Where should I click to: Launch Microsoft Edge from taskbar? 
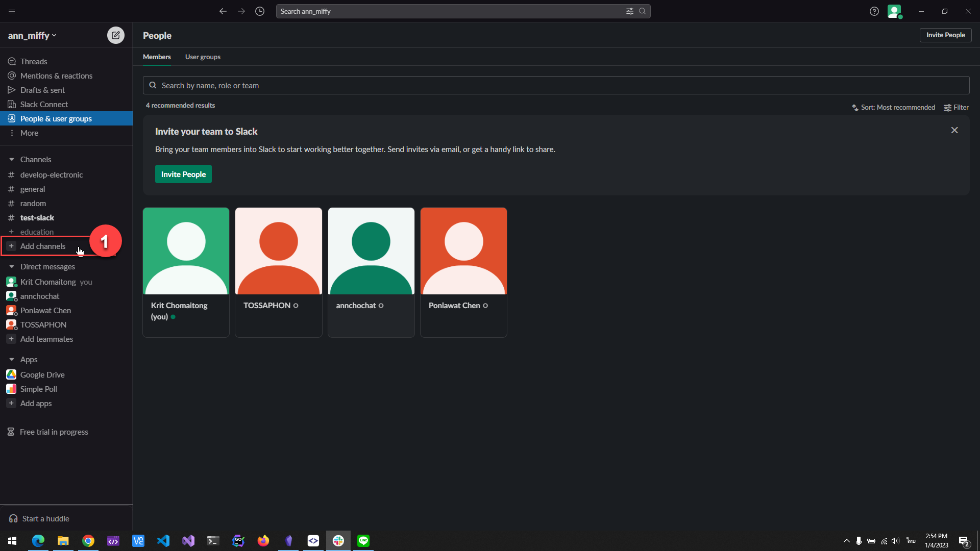point(38,540)
